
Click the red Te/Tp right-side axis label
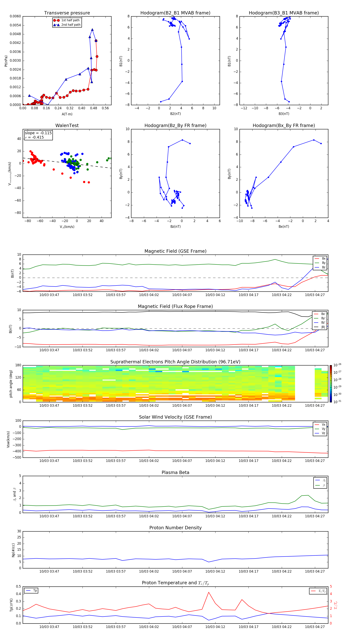pos(336,605)
